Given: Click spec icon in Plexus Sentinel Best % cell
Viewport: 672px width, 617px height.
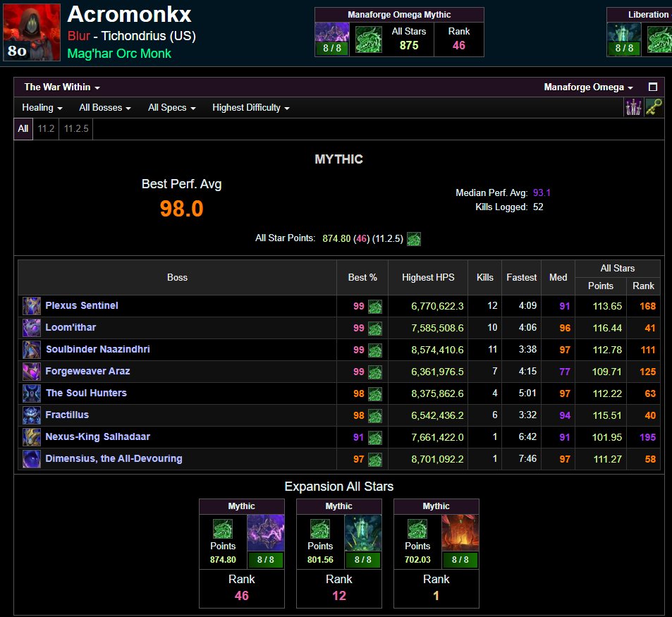Looking at the screenshot, I should point(375,307).
